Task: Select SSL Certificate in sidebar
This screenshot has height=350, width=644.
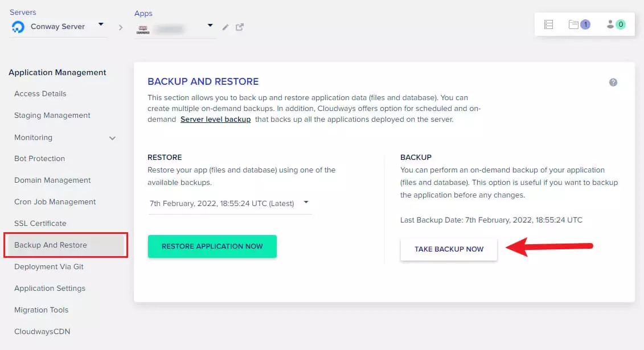Action: [x=40, y=223]
